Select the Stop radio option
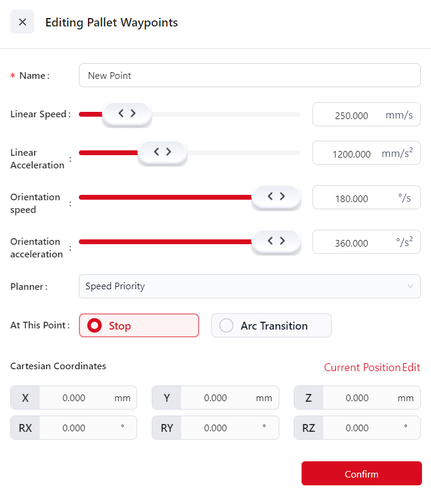The width and height of the screenshot is (431, 504). tap(95, 325)
